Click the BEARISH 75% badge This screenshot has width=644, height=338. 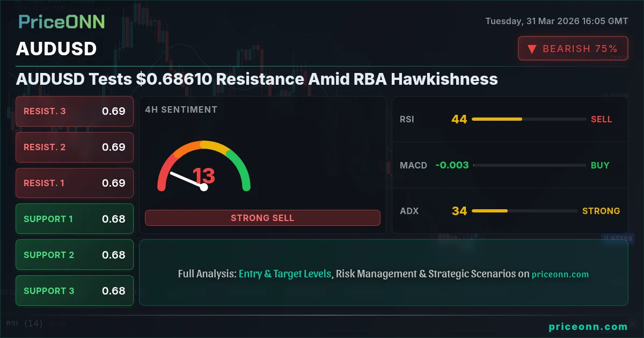573,49
